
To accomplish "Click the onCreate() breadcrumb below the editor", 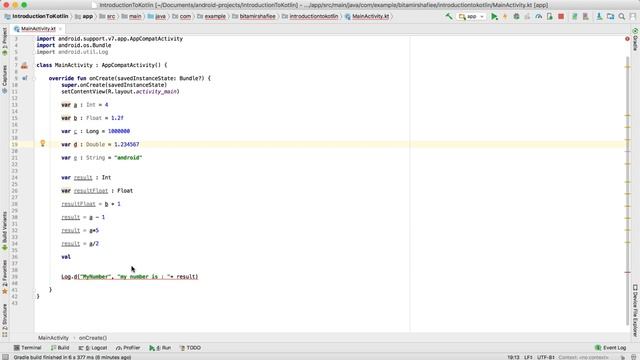I will click(93, 338).
